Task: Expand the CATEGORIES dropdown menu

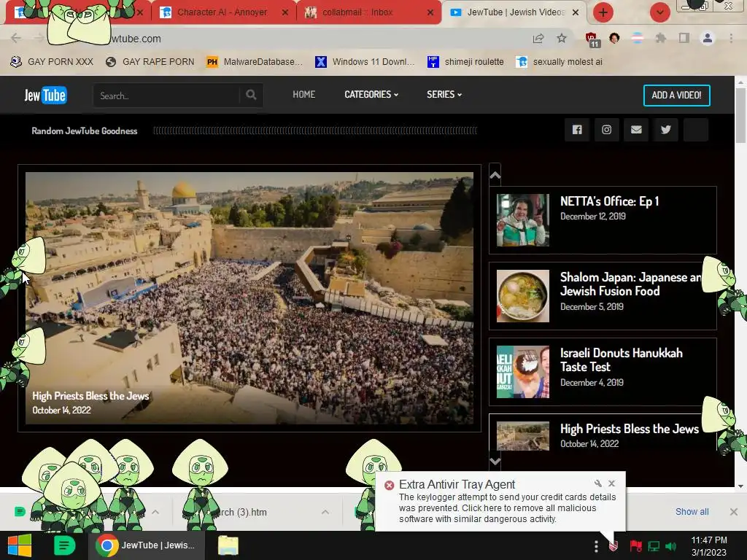Action: coord(371,94)
